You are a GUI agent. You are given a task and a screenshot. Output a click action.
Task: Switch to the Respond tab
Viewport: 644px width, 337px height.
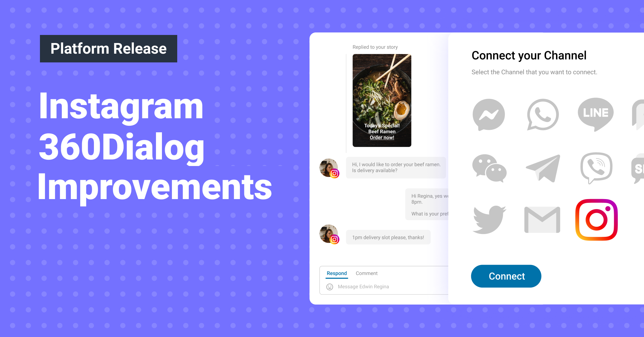[x=336, y=274]
